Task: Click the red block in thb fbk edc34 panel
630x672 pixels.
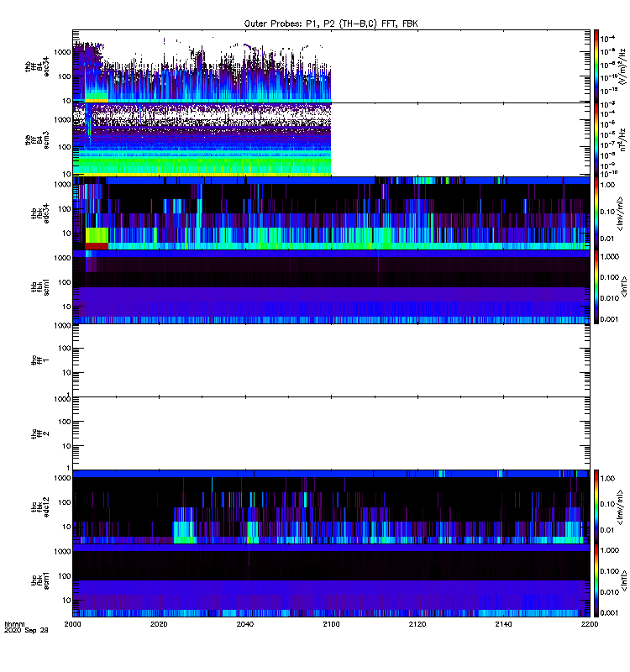Action: (x=97, y=246)
